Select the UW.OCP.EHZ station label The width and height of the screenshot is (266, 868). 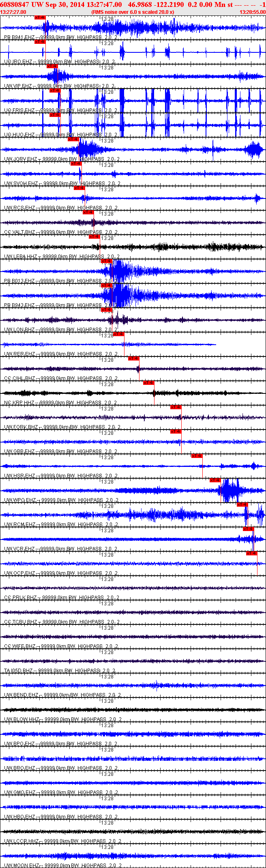click(19, 573)
